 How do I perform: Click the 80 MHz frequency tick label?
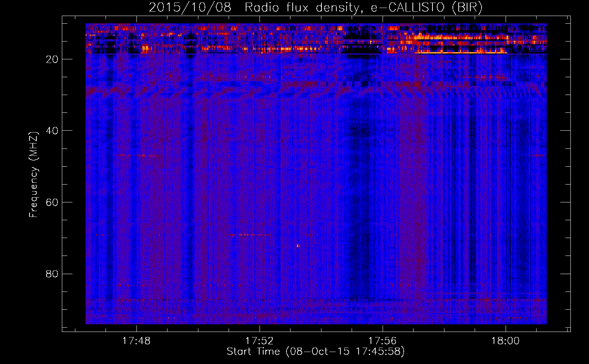pos(52,274)
